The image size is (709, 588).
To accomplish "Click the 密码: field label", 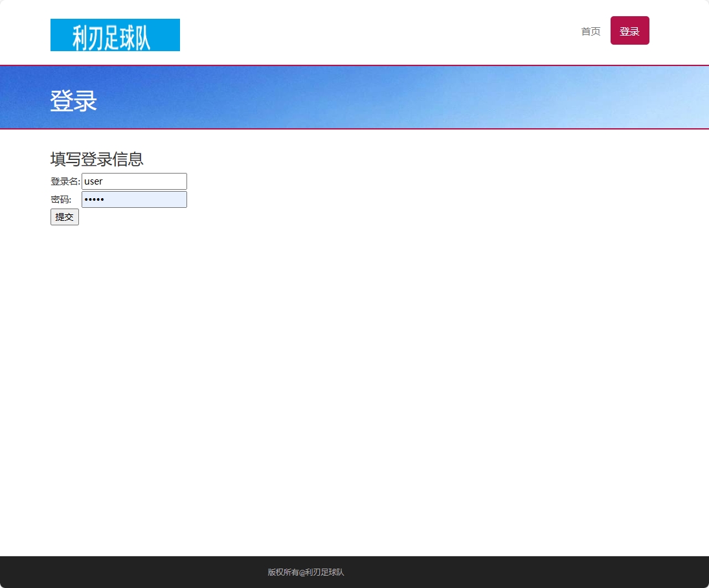I will coord(61,199).
